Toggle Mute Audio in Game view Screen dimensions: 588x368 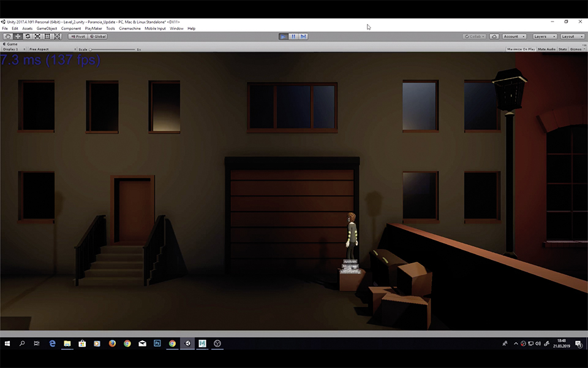click(546, 49)
